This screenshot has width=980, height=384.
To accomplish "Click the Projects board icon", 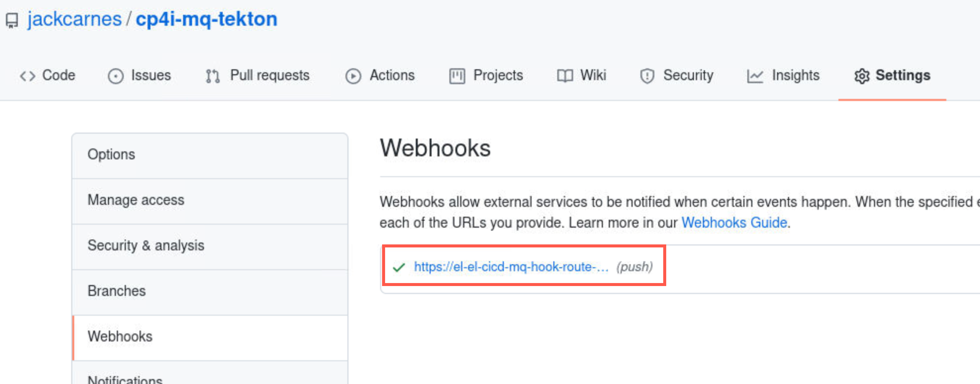I will (x=457, y=76).
